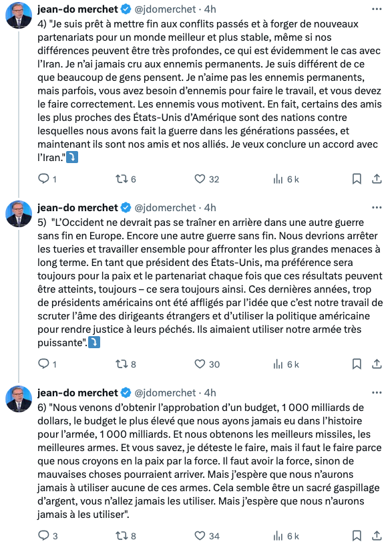
Task: Share the tweet numbered 4
Action: tap(377, 179)
